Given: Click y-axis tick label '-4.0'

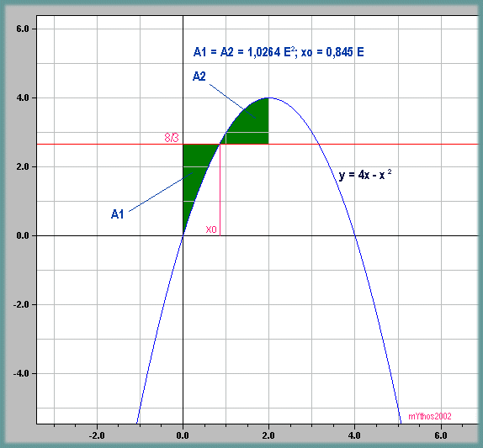Looking at the screenshot, I should click(21, 373).
